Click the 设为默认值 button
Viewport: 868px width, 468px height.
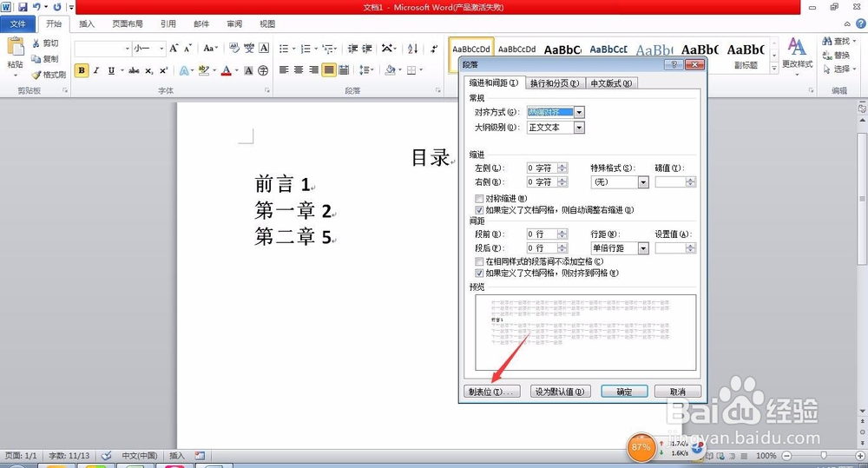560,392
